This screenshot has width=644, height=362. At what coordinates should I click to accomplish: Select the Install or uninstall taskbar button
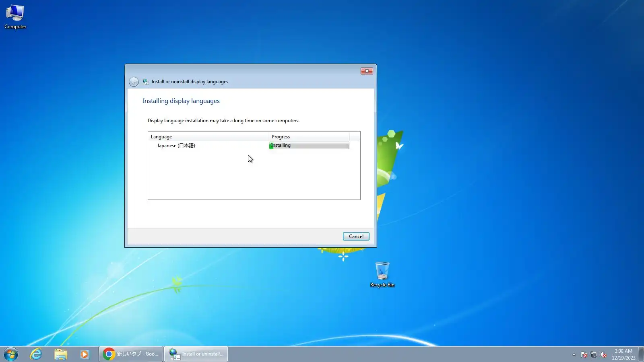coord(196,354)
